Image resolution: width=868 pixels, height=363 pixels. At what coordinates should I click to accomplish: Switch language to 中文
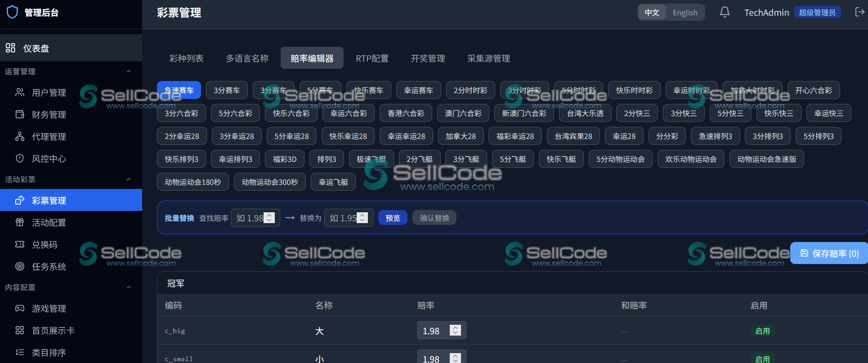point(652,12)
